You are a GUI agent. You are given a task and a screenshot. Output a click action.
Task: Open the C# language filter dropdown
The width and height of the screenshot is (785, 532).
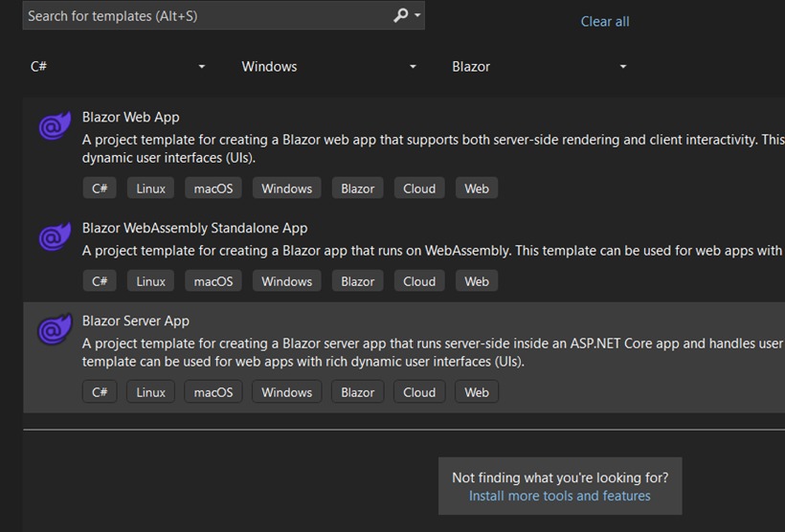118,67
